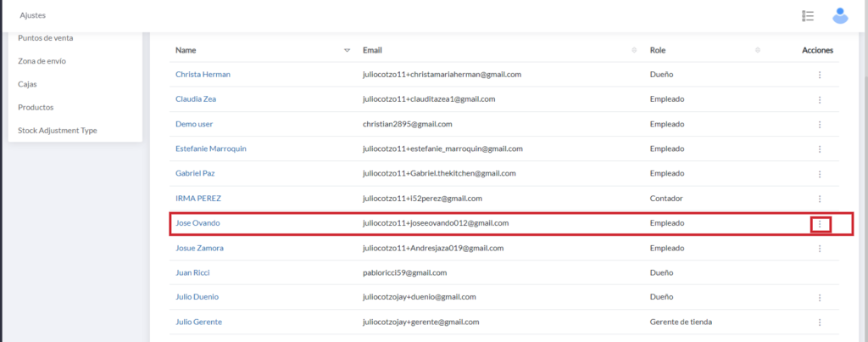Click the checklist icon in top bar
The image size is (868, 342).
[x=808, y=16]
